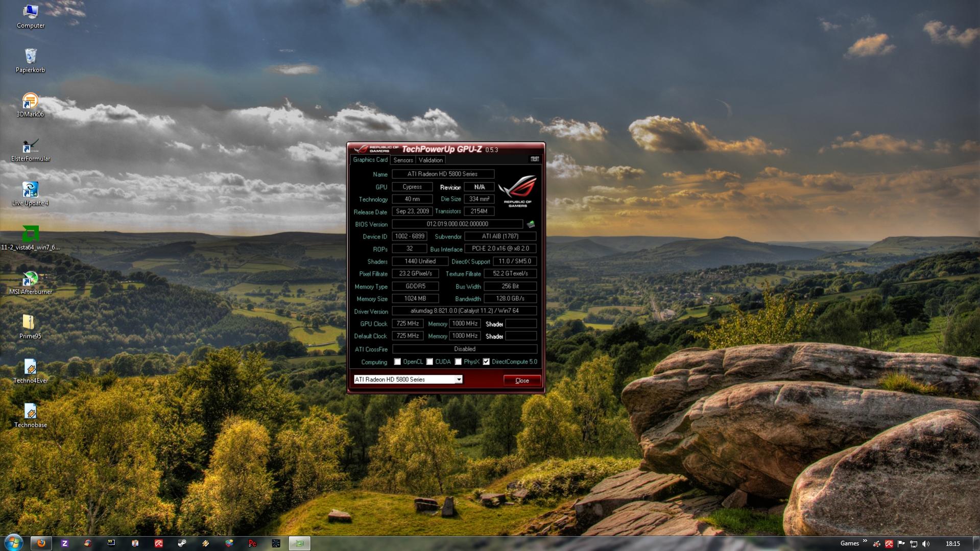The height and width of the screenshot is (551, 980).
Task: Click the Memory Type GDDR5 value
Action: [415, 286]
